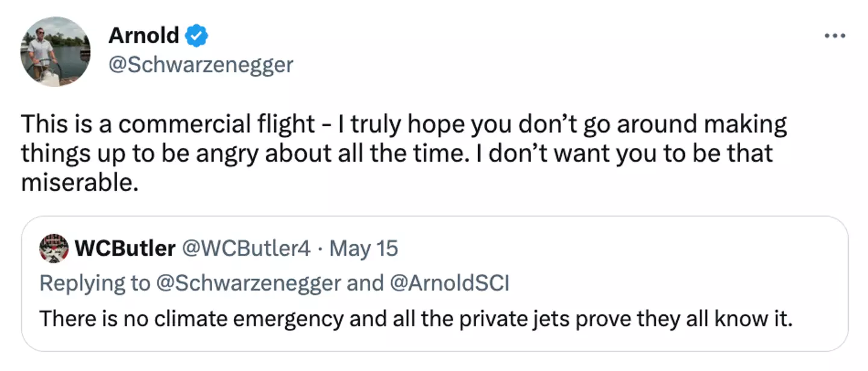Open the Arnold display name profile
Viewport: 868px width, 371px height.
(143, 36)
